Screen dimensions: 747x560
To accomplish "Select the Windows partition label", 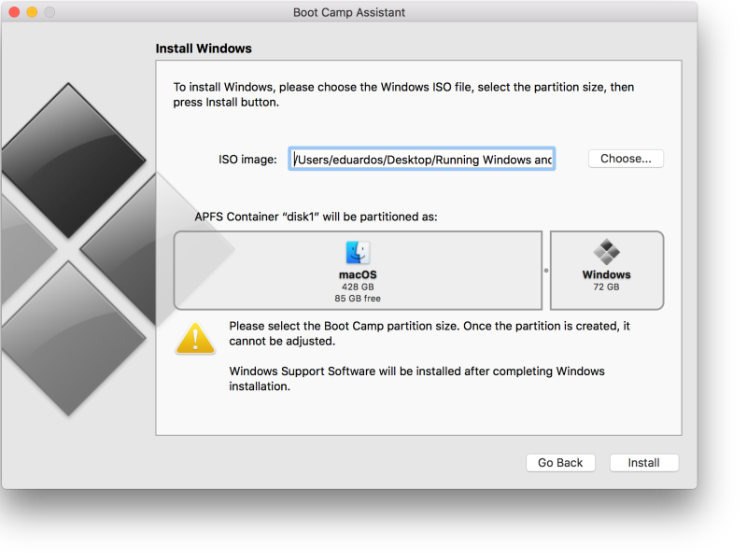I will tap(607, 275).
